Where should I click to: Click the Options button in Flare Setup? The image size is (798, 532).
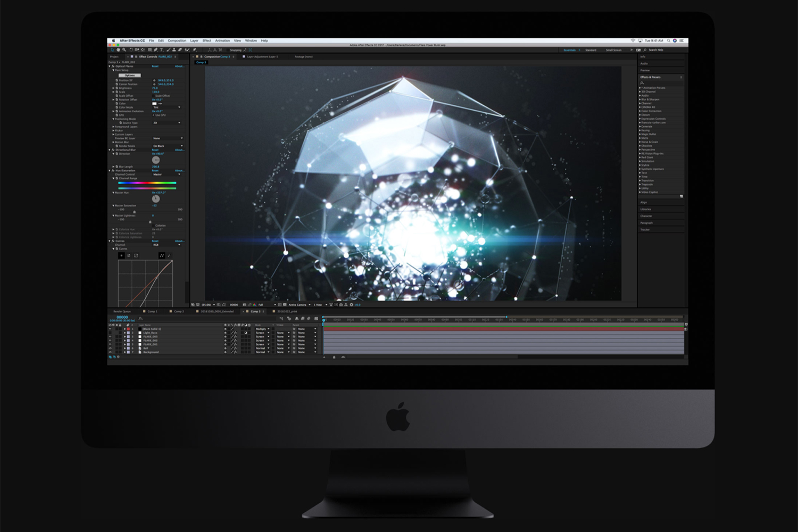(x=130, y=76)
